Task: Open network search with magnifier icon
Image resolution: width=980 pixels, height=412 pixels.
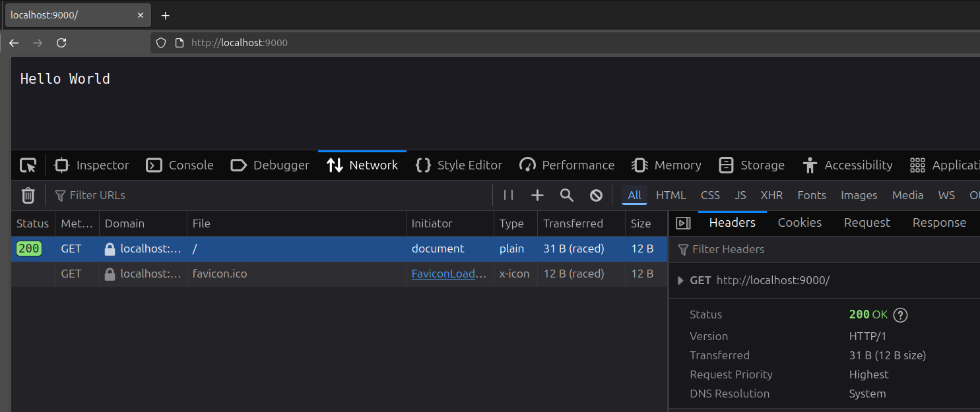Action: (x=566, y=195)
